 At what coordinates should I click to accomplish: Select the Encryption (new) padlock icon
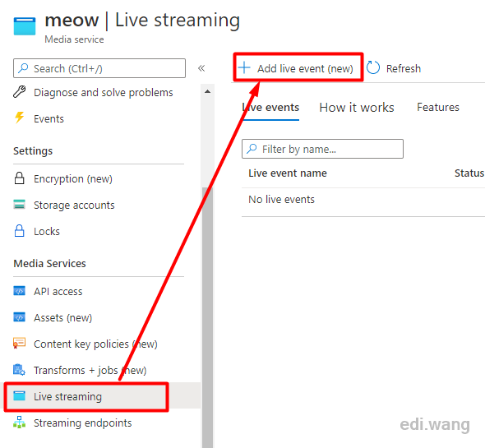[x=19, y=178]
